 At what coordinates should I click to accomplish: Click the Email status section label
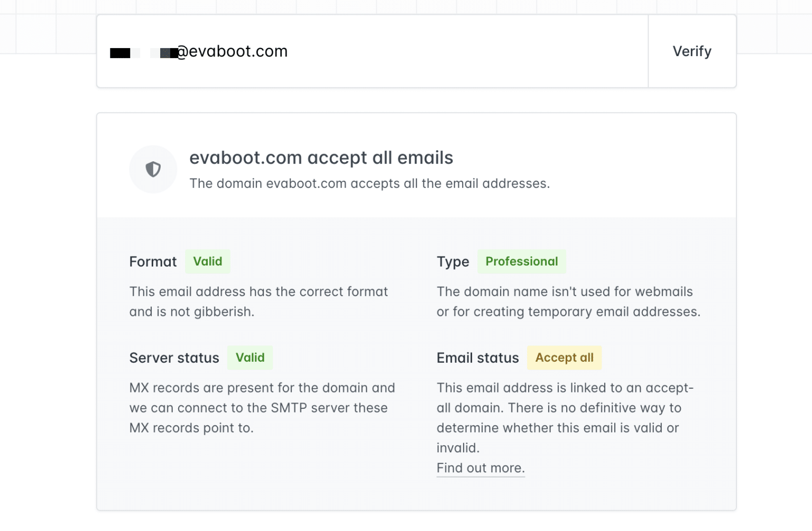click(x=477, y=358)
